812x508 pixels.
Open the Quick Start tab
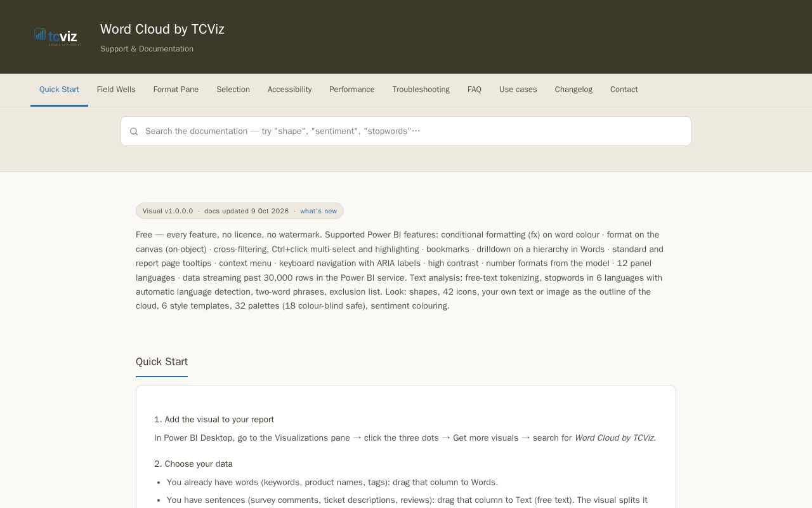point(59,90)
